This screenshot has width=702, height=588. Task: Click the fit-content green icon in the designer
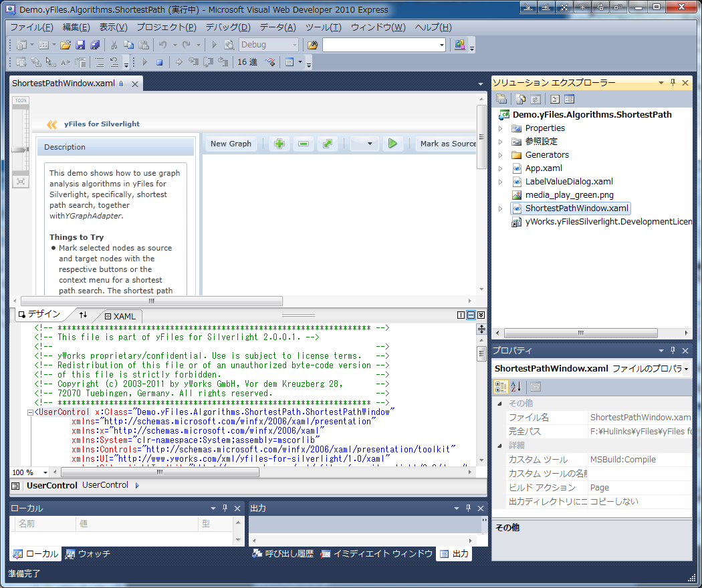[328, 144]
